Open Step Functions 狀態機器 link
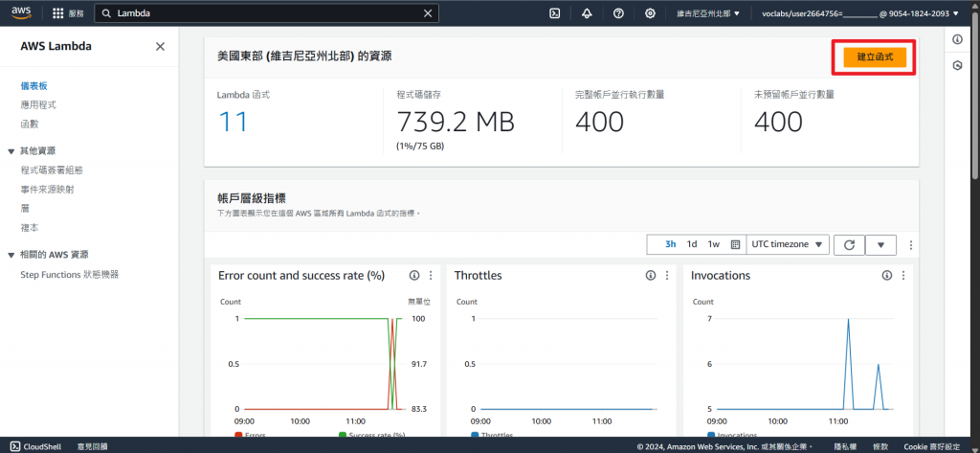 click(x=69, y=274)
